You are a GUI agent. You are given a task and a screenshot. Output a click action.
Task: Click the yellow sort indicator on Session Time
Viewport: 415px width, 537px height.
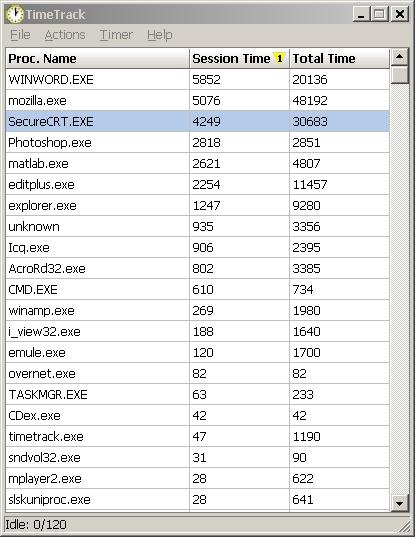click(279, 58)
